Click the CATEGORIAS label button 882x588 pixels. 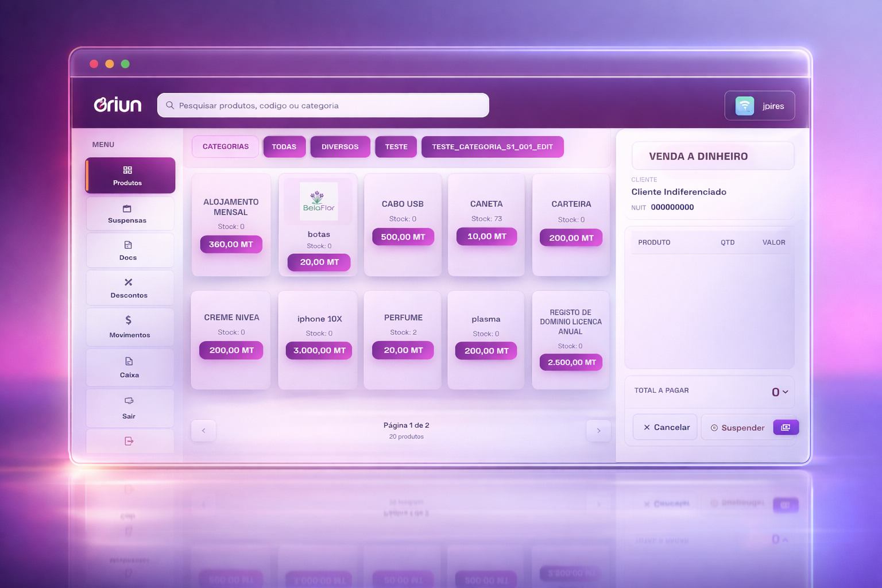[226, 146]
